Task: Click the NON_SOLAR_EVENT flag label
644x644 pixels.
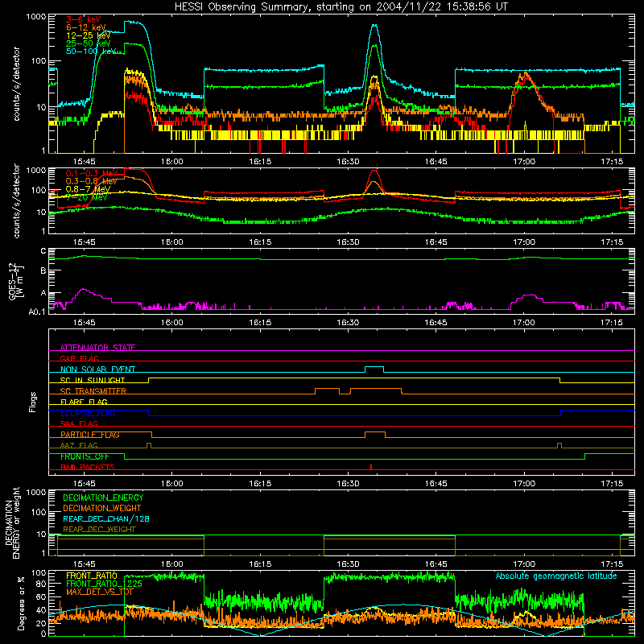Action: pos(97,369)
